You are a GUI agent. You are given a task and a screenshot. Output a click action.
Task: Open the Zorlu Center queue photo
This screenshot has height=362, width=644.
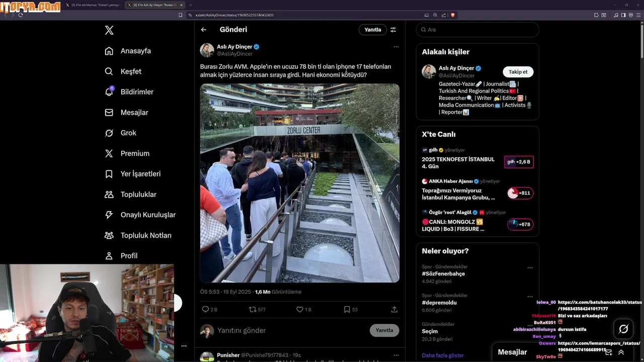coord(300,183)
